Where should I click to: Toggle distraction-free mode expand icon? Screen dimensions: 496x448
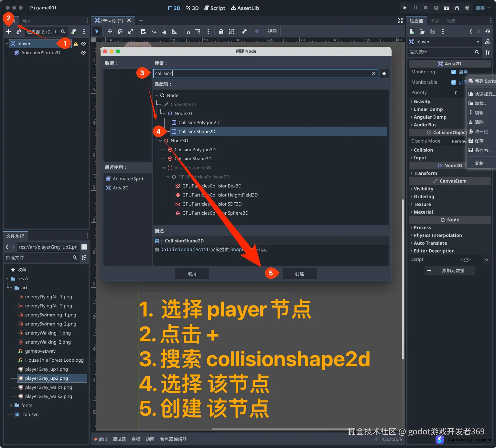click(400, 20)
